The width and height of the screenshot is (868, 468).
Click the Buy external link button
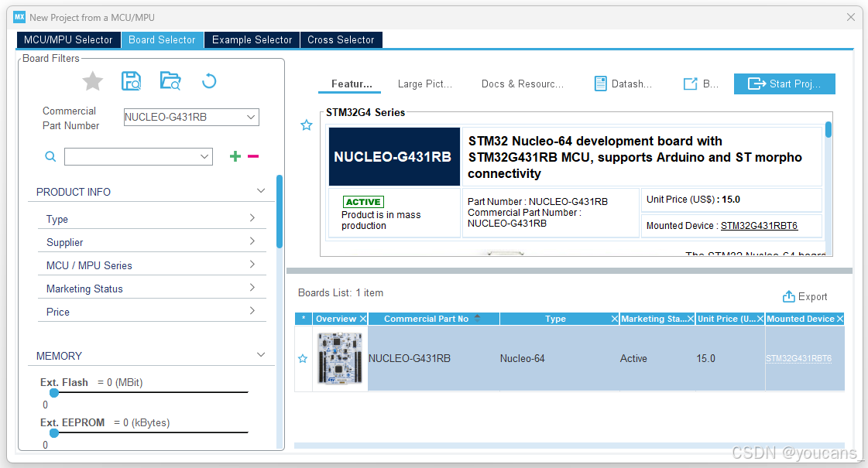[x=701, y=84]
